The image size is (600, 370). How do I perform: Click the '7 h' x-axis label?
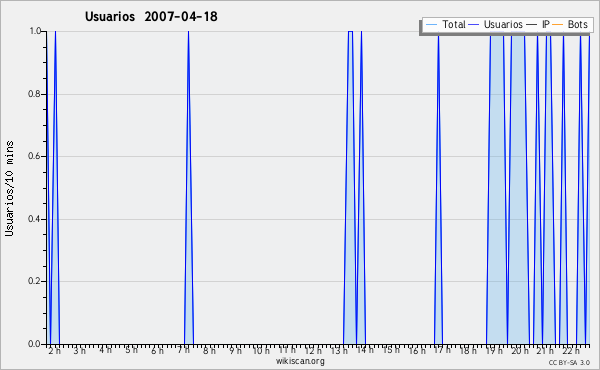pos(183,350)
